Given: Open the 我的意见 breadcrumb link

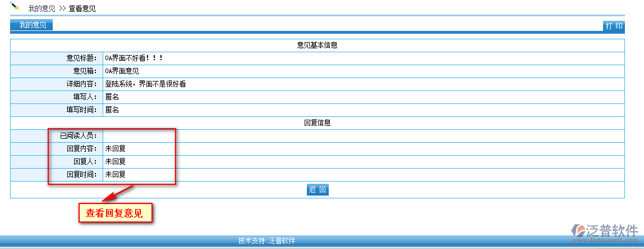Looking at the screenshot, I should tap(42, 8).
